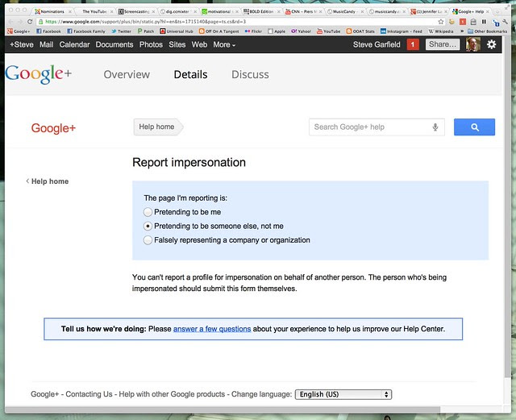Open the English (US) language dropdown

pyautogui.click(x=343, y=394)
